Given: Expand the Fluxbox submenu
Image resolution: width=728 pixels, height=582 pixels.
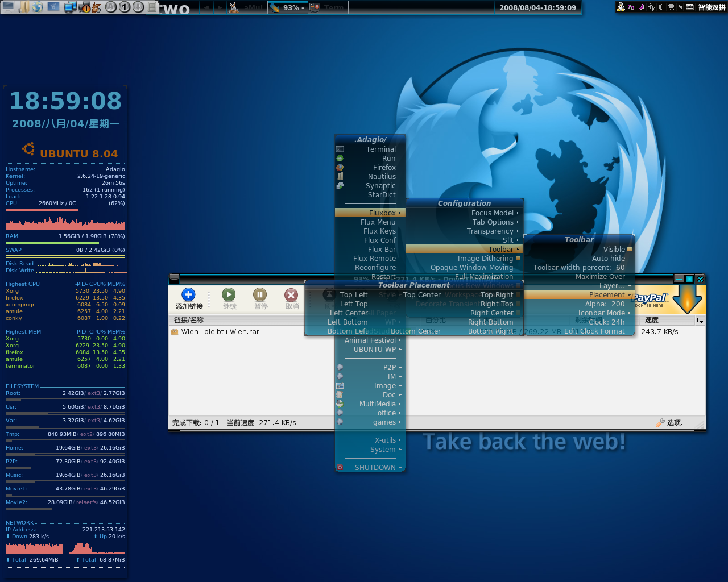Looking at the screenshot, I should [x=370, y=213].
